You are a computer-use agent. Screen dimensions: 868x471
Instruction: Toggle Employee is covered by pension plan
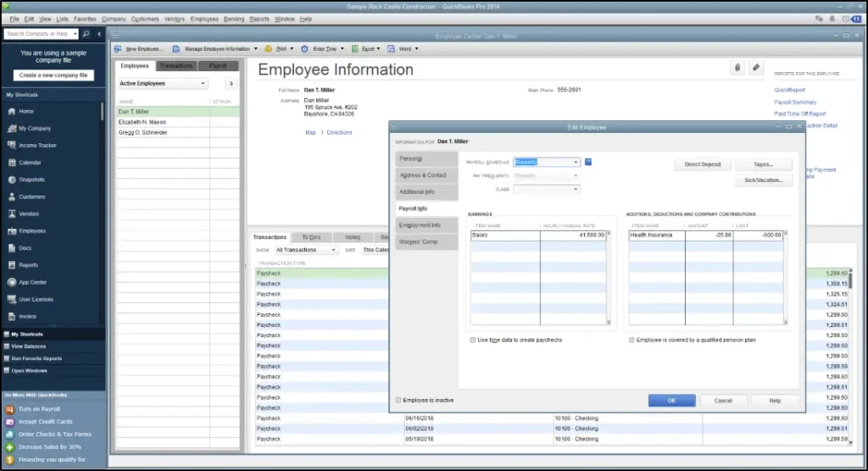point(632,341)
